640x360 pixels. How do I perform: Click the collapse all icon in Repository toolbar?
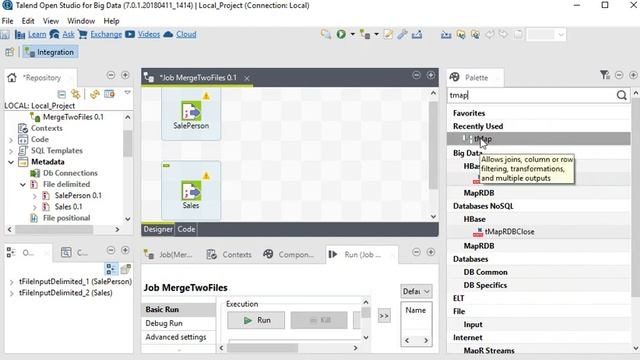coord(62,94)
